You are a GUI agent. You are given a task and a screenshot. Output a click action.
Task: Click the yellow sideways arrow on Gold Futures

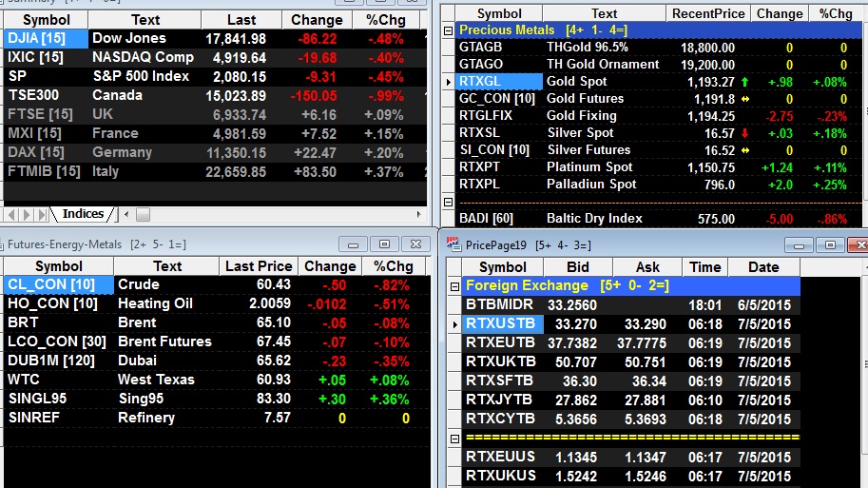point(745,99)
